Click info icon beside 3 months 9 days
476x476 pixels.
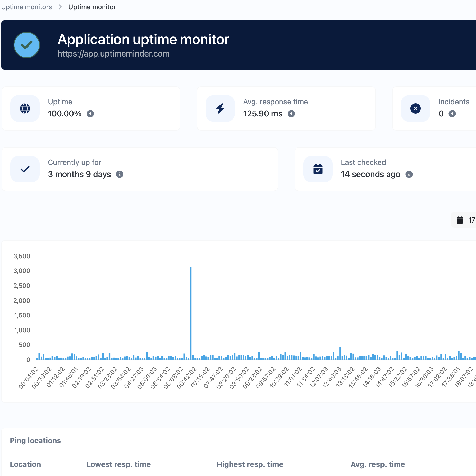click(120, 174)
